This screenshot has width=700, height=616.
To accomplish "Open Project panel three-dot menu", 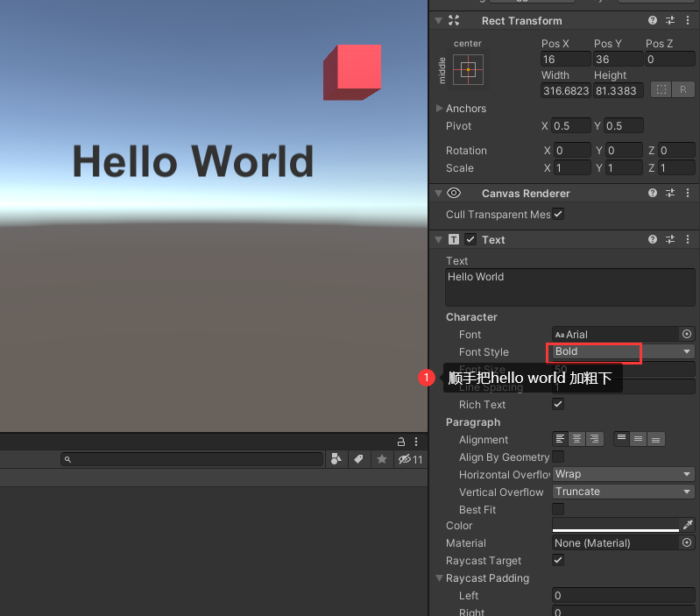I will point(416,442).
